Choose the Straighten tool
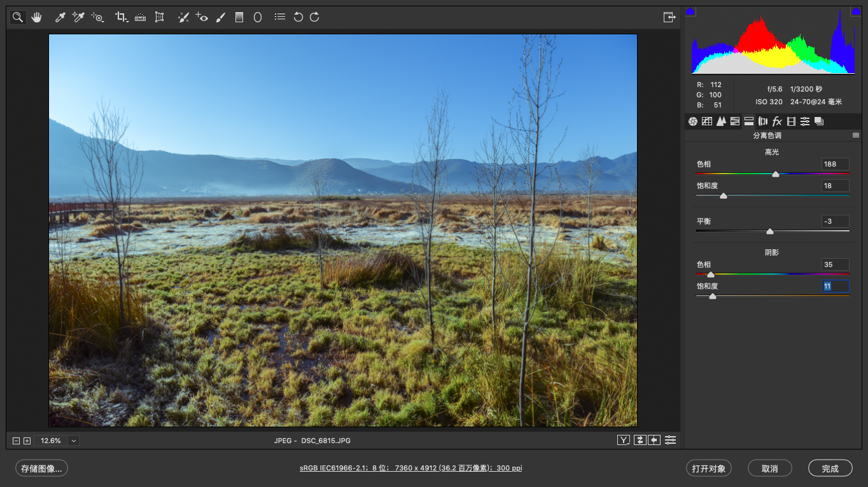The width and height of the screenshot is (868, 487). (141, 17)
